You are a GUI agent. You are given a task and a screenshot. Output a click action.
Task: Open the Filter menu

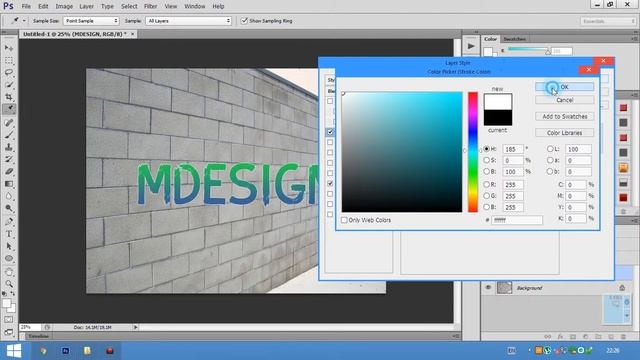tap(150, 6)
